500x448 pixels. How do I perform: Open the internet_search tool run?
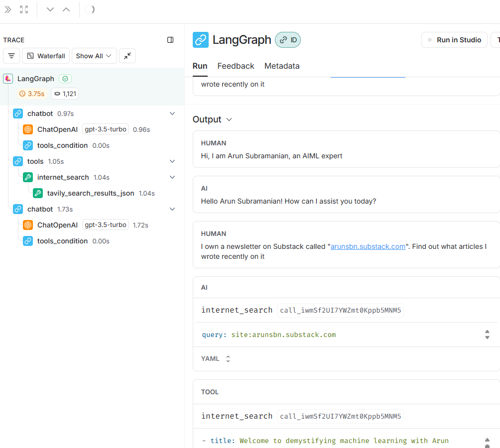62,177
